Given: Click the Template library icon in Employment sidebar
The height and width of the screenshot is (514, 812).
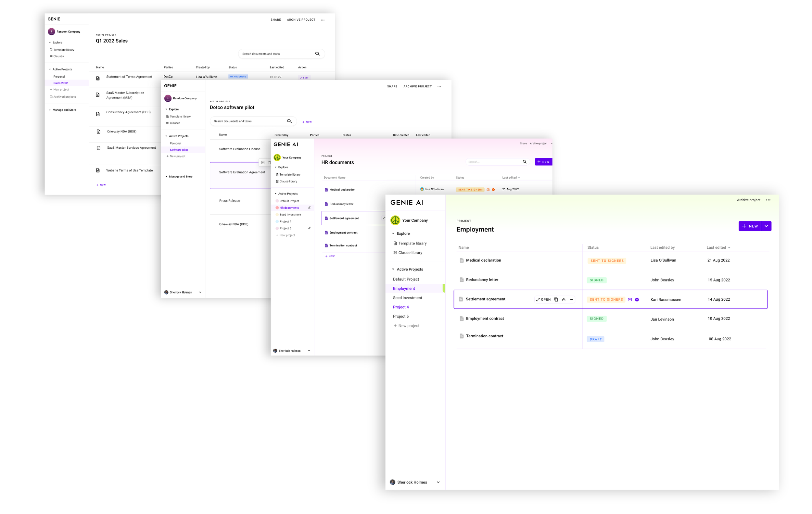Looking at the screenshot, I should coord(395,243).
